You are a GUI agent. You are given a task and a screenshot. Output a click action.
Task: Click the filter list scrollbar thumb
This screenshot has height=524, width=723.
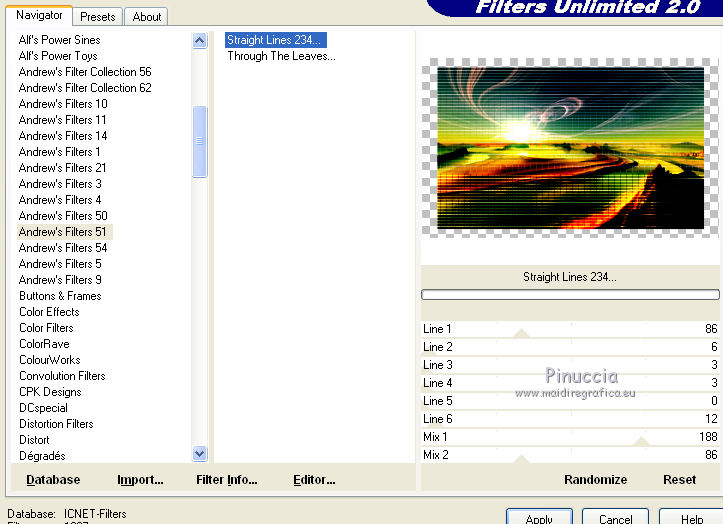[x=199, y=142]
